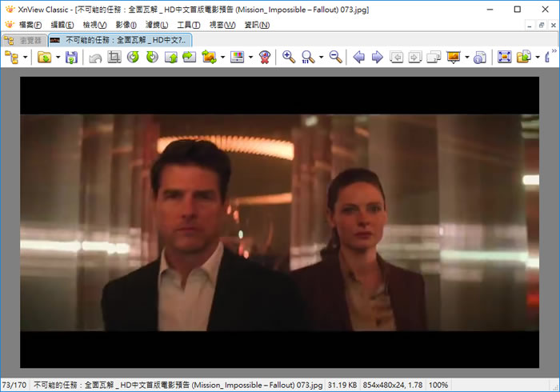
Task: Minimize the inner document window
Action: [x=530, y=26]
